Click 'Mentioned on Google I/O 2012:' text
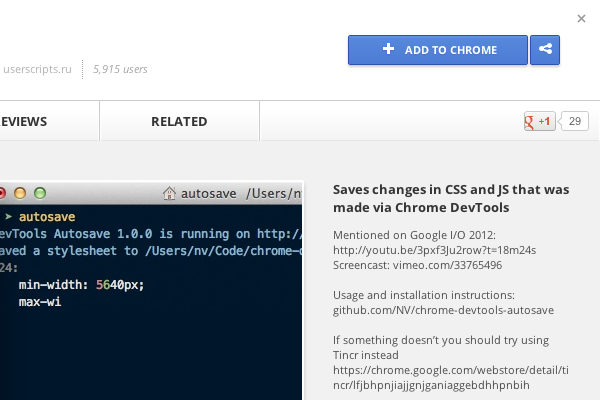The height and width of the screenshot is (400, 600). point(414,235)
